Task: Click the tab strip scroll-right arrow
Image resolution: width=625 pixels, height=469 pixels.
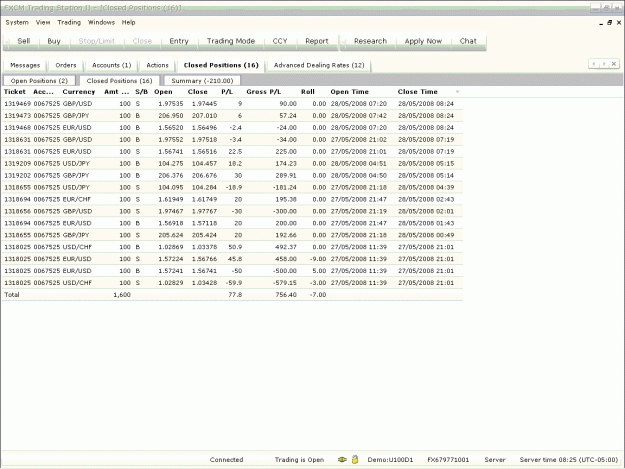Action: 604,64
